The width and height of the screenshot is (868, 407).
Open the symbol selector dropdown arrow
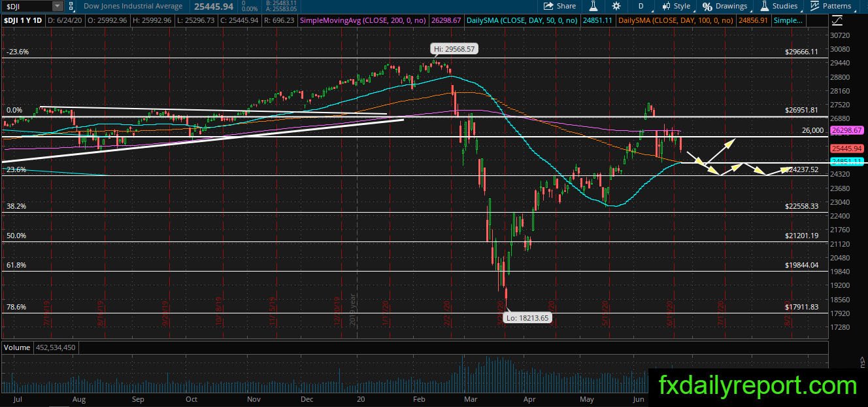[x=58, y=6]
